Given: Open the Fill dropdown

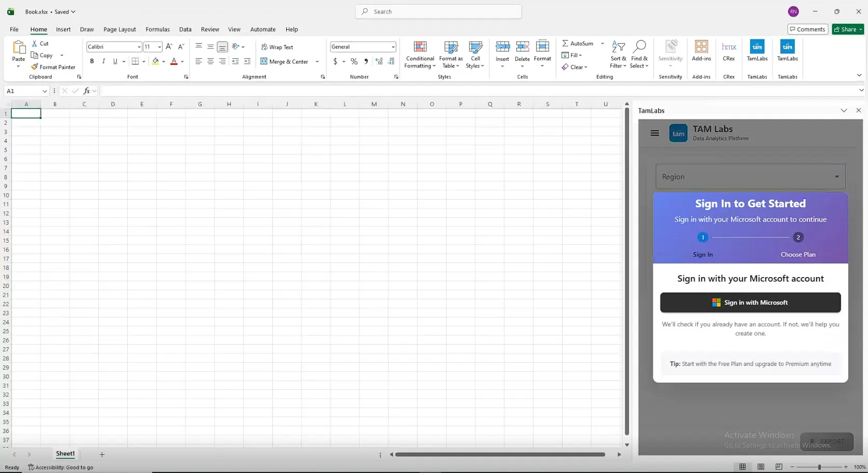Looking at the screenshot, I should (571, 55).
